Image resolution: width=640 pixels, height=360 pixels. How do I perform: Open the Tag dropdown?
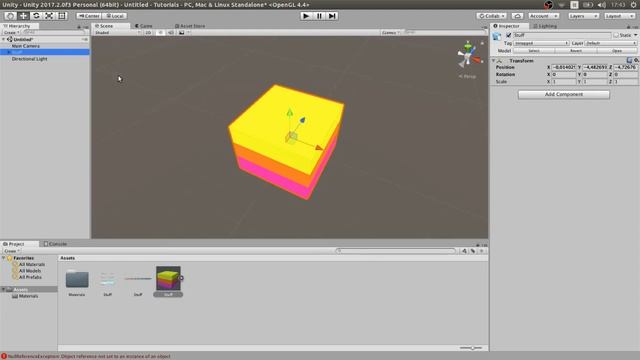541,43
